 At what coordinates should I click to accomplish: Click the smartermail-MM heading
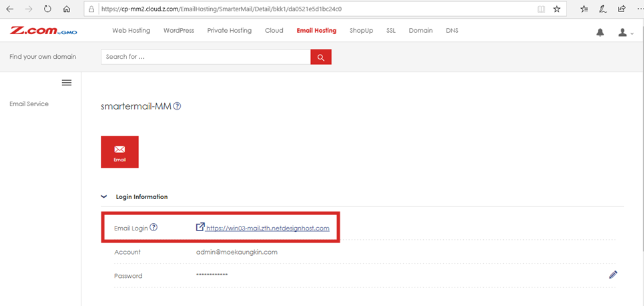pyautogui.click(x=136, y=106)
